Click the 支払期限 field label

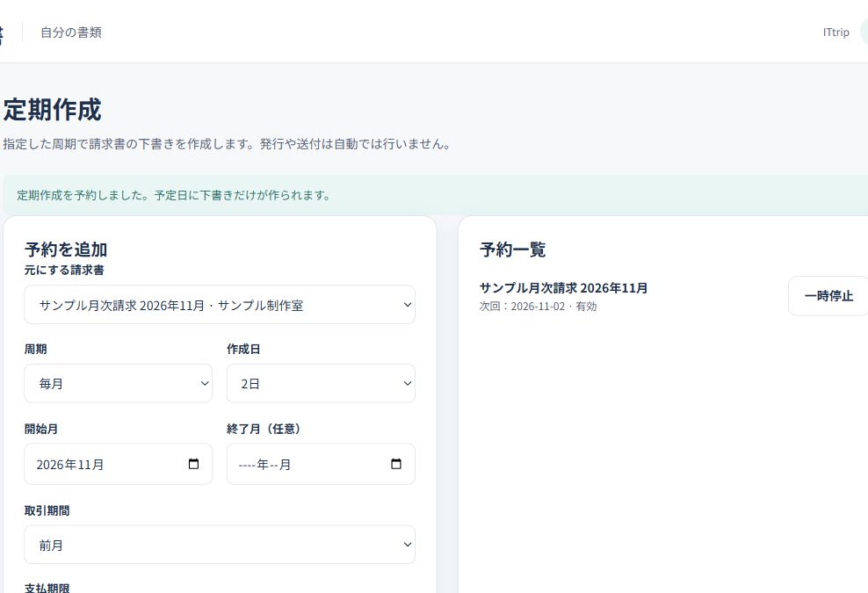click(x=47, y=588)
